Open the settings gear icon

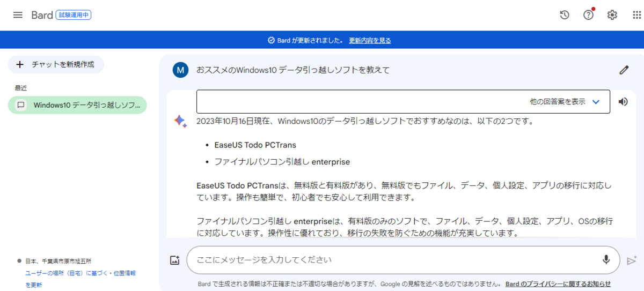tap(612, 15)
